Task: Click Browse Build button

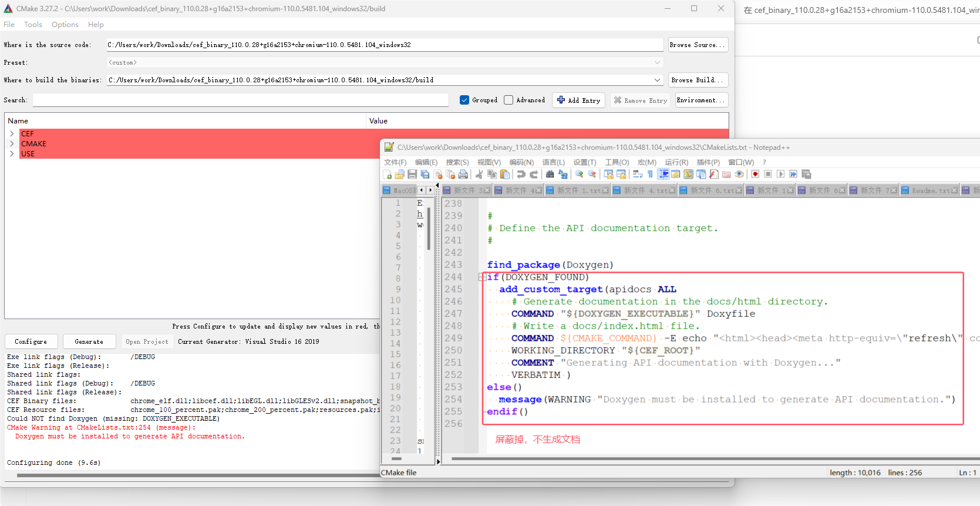Action: [x=698, y=80]
